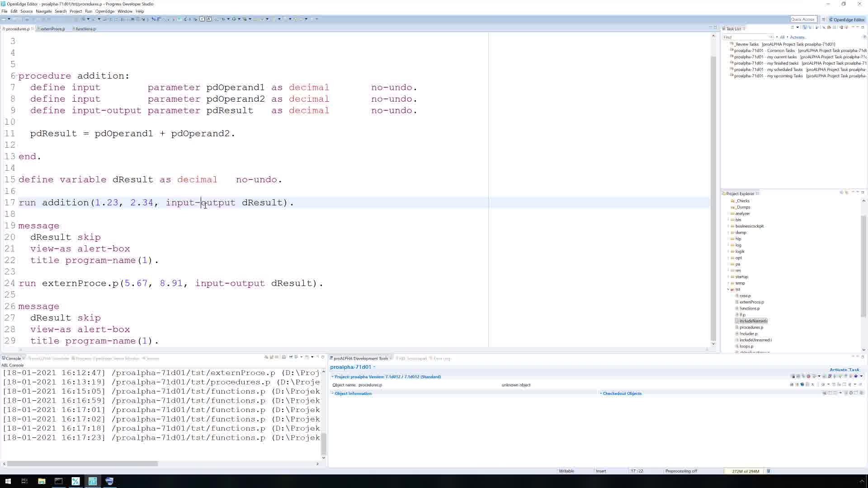868x488 pixels.
Task: Open the Navigate menu
Action: (43, 11)
